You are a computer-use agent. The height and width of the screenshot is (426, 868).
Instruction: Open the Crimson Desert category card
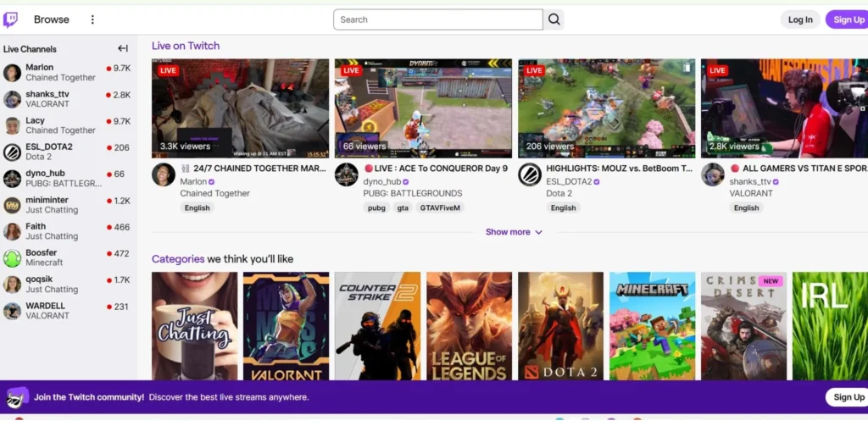click(744, 326)
